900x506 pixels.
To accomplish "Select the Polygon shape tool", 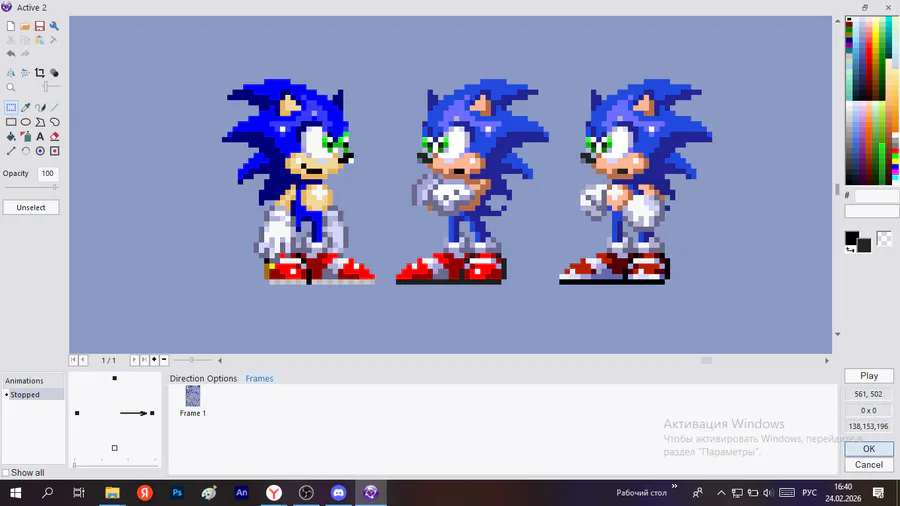I will tap(40, 122).
